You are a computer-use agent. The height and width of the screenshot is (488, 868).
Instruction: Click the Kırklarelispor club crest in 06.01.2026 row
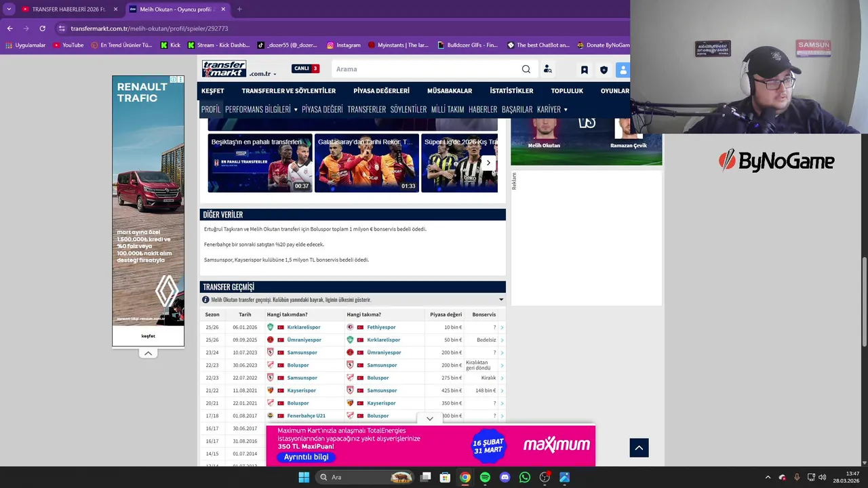[x=271, y=327]
